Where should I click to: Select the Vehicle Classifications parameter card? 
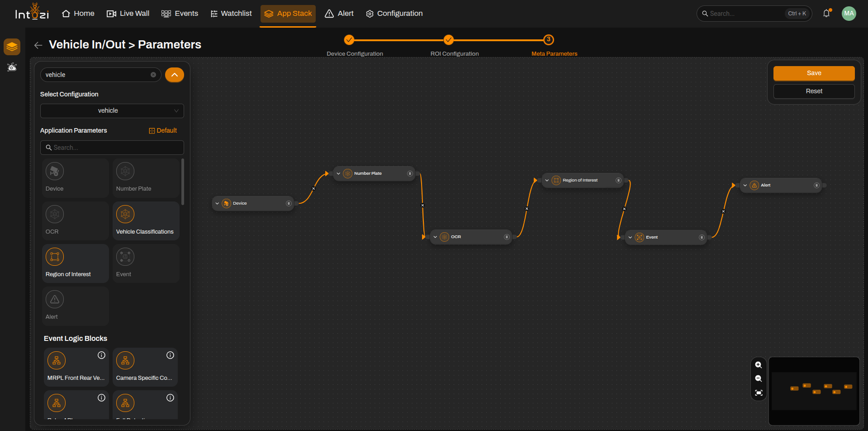[146, 221]
